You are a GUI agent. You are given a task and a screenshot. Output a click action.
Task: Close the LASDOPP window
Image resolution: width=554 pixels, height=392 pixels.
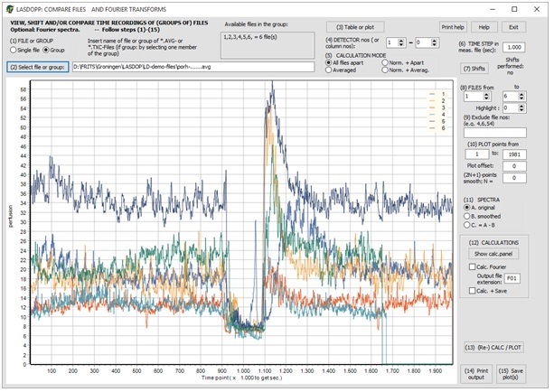[x=537, y=9]
